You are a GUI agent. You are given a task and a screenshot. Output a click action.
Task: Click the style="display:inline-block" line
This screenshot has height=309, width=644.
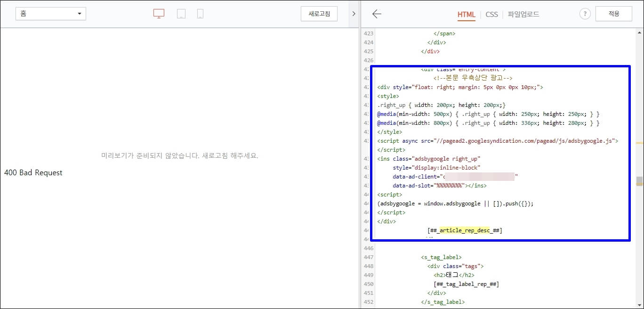click(436, 168)
